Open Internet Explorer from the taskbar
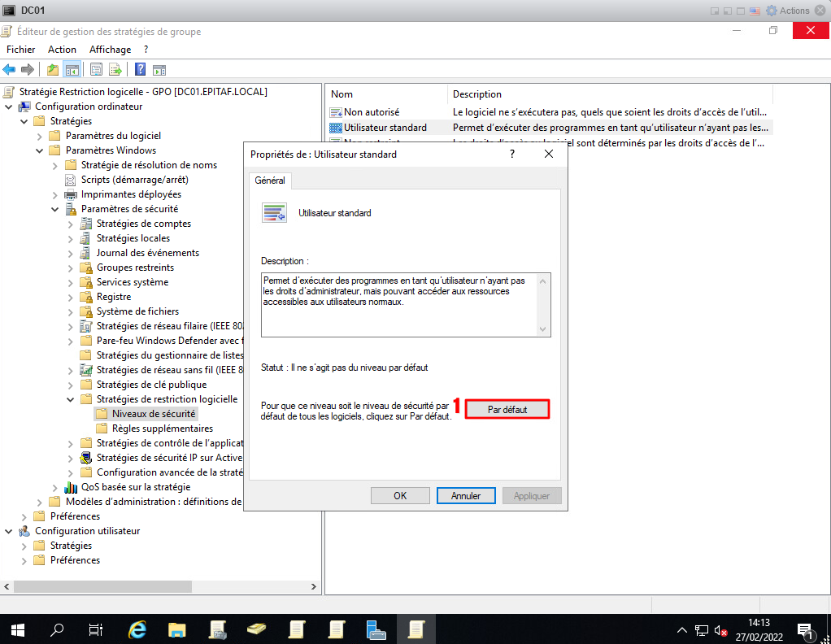831x644 pixels. tap(138, 629)
